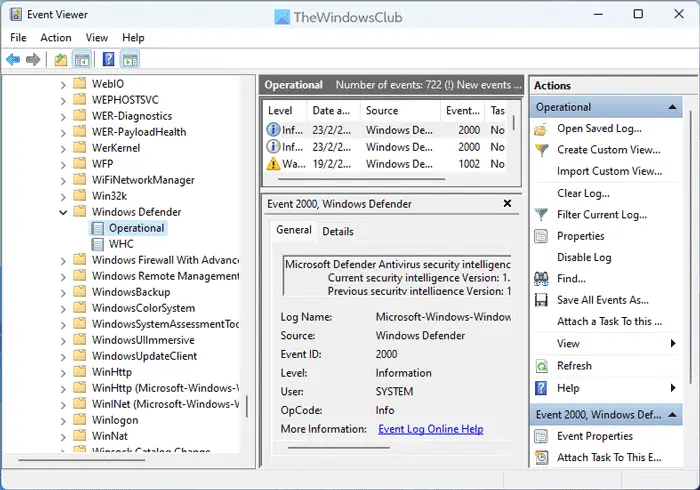Click the event description text box
Screen dimensions: 700x490
pos(397,275)
